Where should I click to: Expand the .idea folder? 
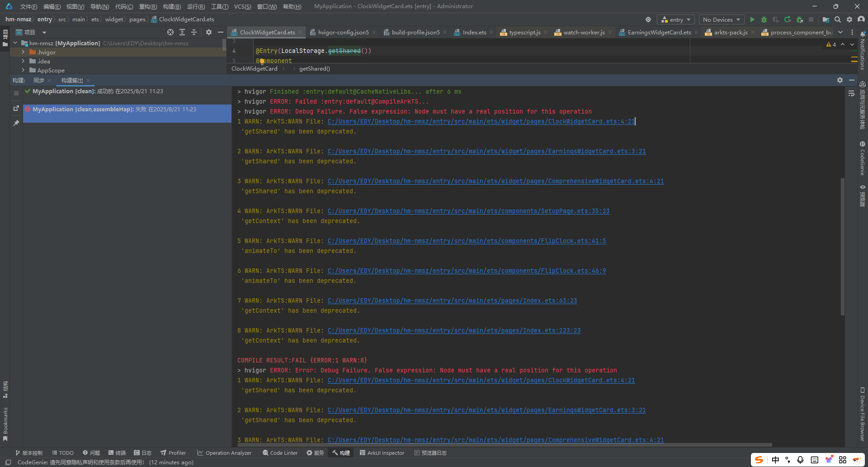pos(23,61)
